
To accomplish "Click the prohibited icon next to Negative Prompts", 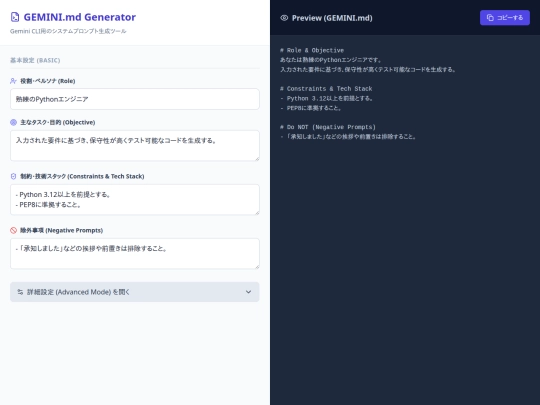I will (13, 230).
